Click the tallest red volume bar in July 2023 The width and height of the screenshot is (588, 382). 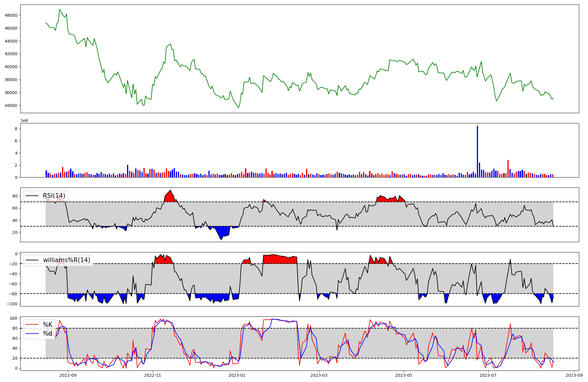[508, 168]
